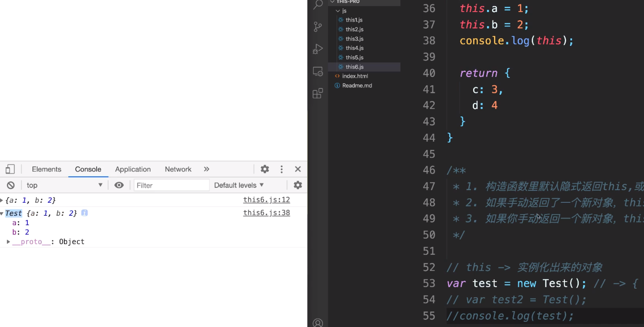Open the top context dropdown
644x327 pixels.
(64, 185)
